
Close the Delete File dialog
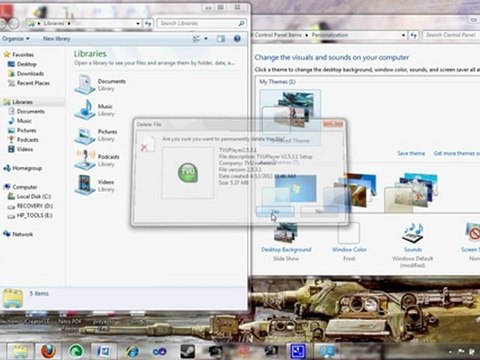(333, 124)
